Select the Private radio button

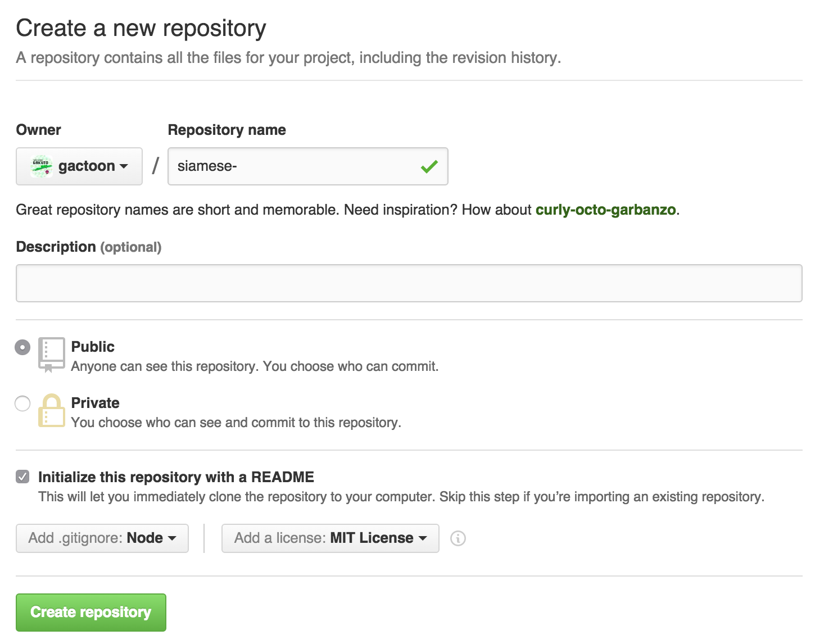click(22, 403)
